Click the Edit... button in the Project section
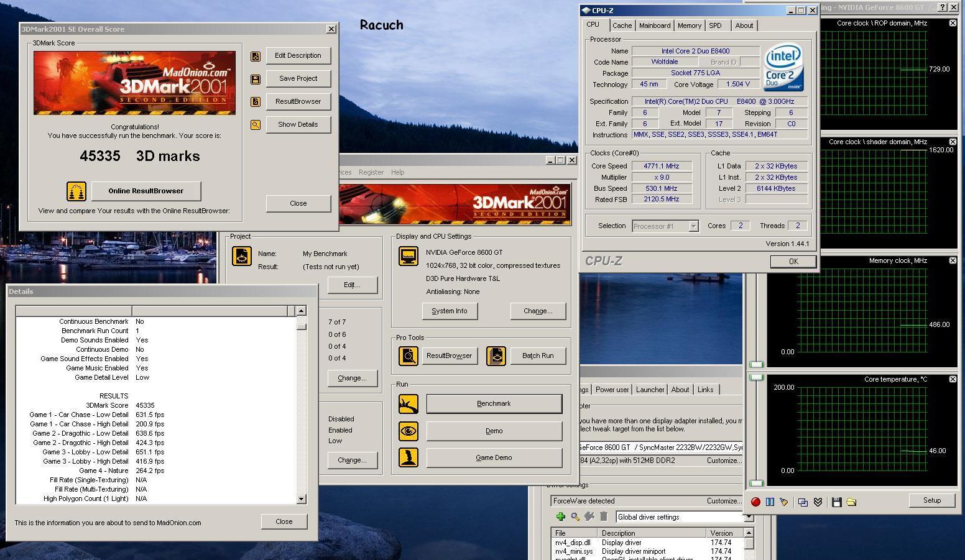This screenshot has height=560, width=965. click(x=353, y=285)
